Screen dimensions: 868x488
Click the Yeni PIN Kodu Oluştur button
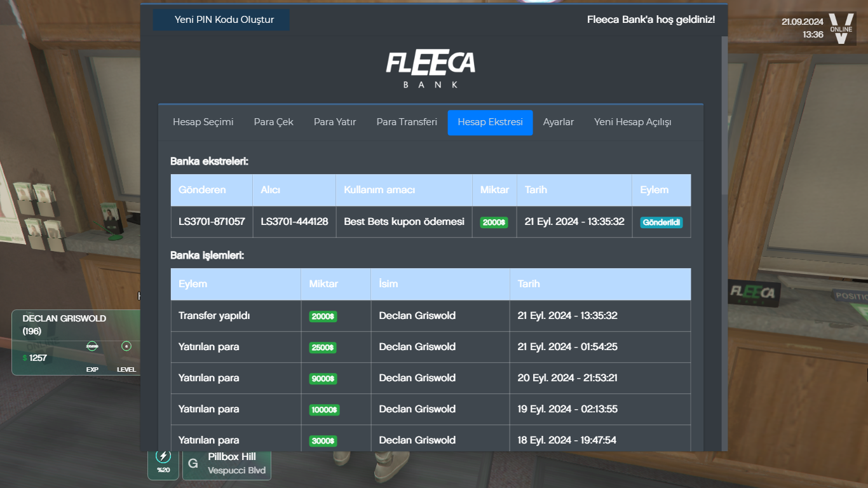click(x=221, y=20)
